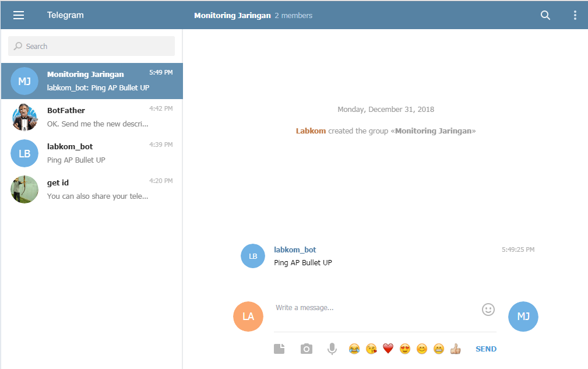This screenshot has width=588, height=369.
Task: Click the 4:42 PM time on BotFather chat
Action: [x=161, y=108]
